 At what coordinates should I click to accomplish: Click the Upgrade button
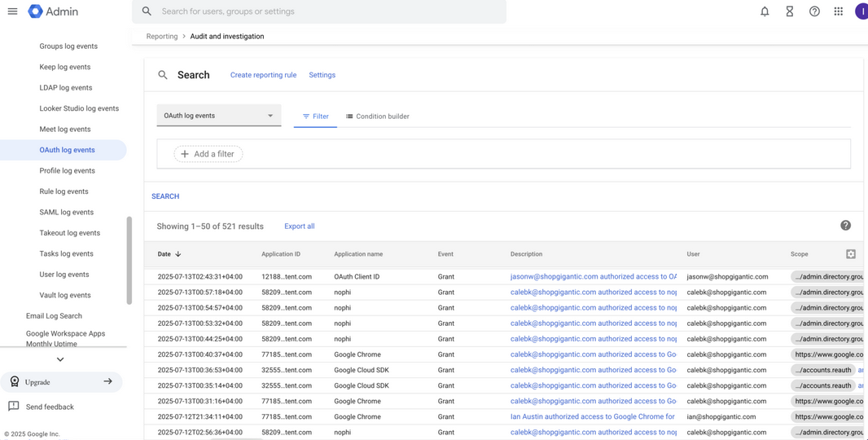coord(61,382)
